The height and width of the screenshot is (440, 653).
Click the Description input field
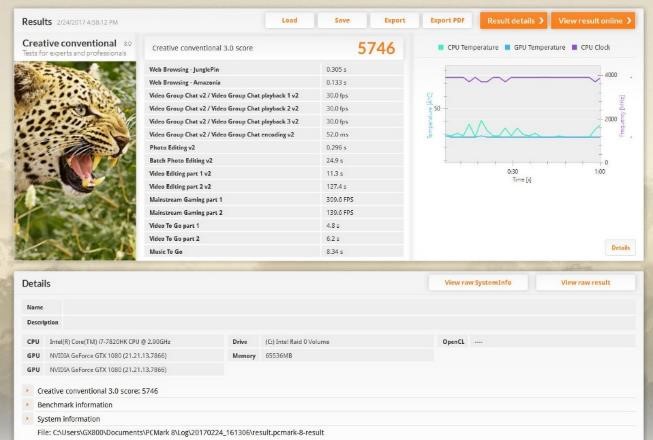(349, 322)
